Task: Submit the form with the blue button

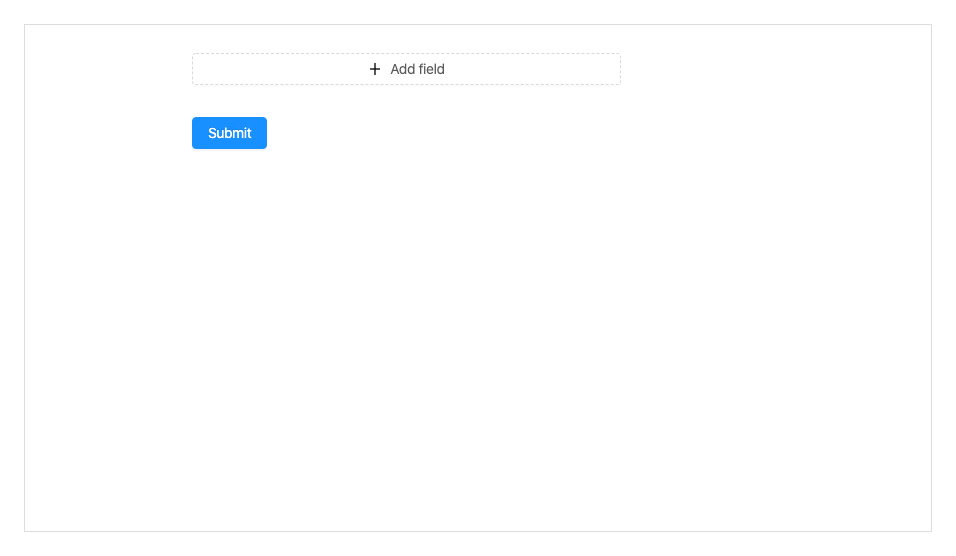Action: click(x=229, y=133)
